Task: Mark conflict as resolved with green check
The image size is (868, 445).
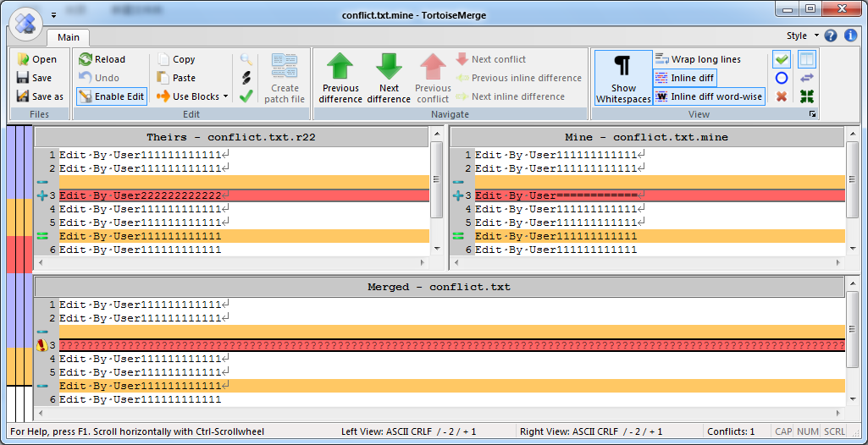Action: (246, 96)
